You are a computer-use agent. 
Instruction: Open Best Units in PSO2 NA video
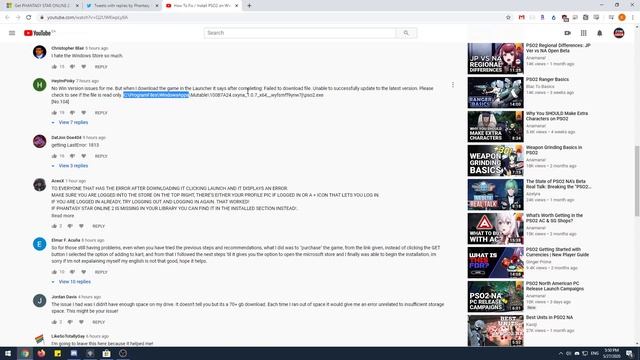[x=549, y=317]
